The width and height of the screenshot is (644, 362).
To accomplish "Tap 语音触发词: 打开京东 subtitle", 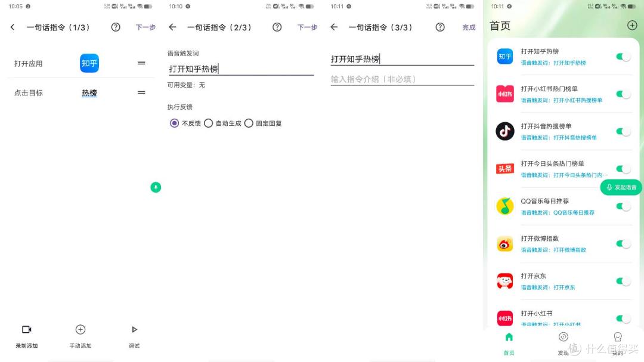I will (548, 287).
